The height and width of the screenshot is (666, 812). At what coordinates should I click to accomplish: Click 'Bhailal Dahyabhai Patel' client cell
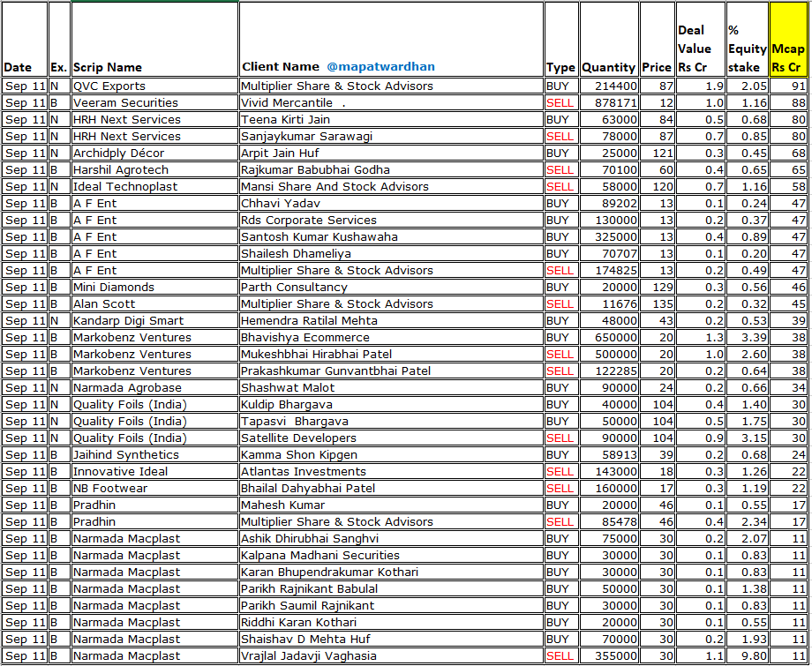[391, 488]
